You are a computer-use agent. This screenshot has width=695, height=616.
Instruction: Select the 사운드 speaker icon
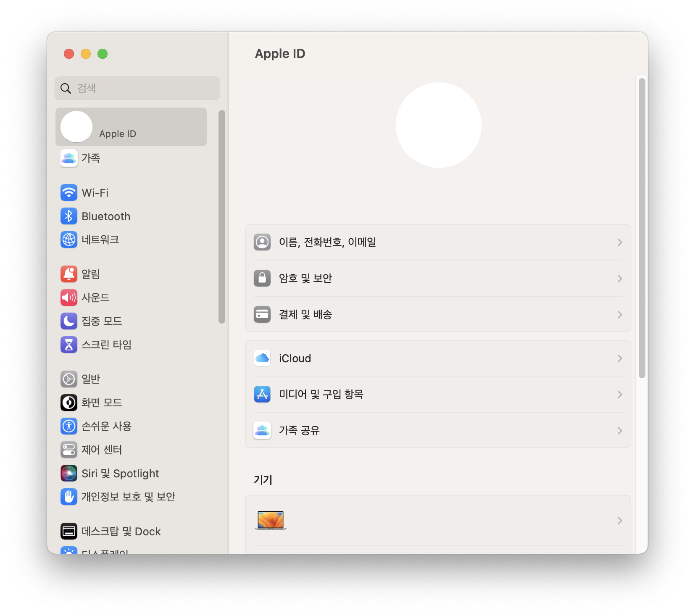[69, 297]
